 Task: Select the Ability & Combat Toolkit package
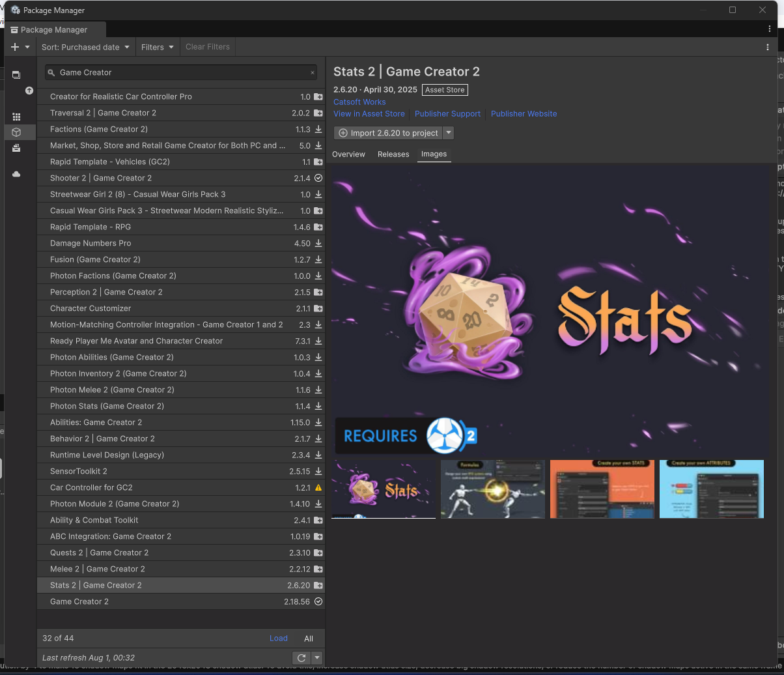coord(181,520)
